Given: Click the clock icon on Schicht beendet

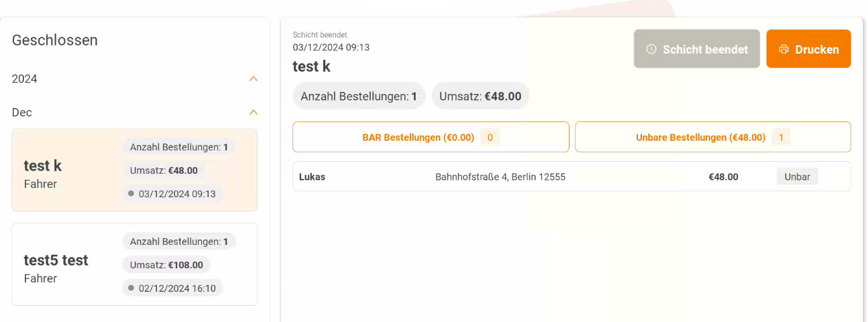Looking at the screenshot, I should [651, 49].
